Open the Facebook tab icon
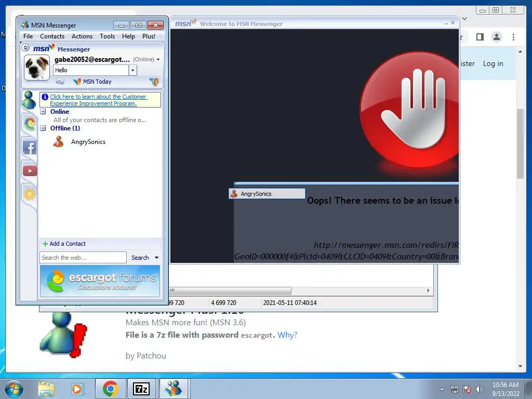This screenshot has width=532, height=399. [x=30, y=148]
